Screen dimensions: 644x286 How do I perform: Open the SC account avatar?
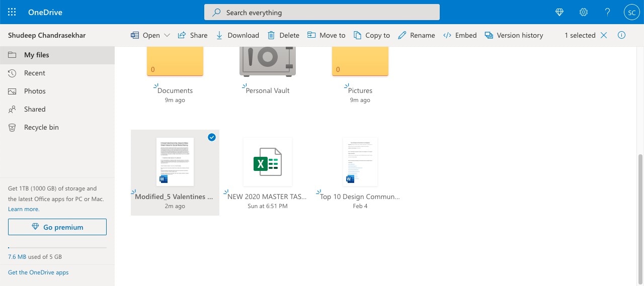(x=631, y=12)
